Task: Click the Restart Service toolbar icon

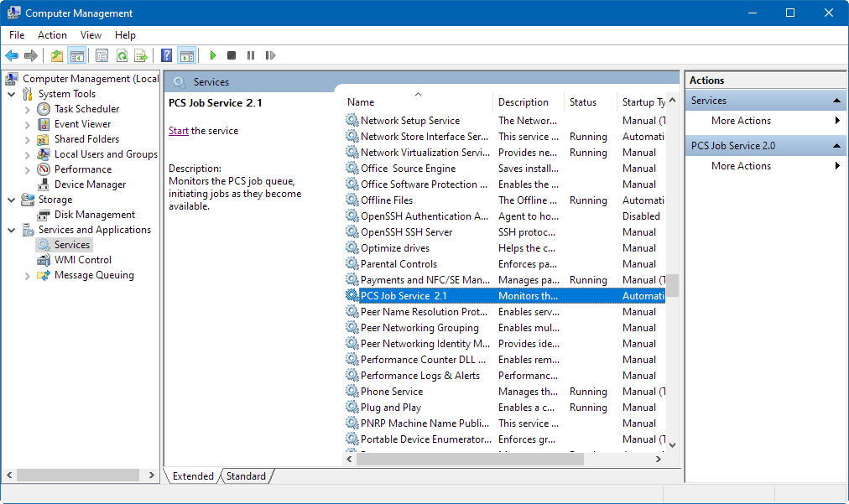Action: tap(270, 55)
